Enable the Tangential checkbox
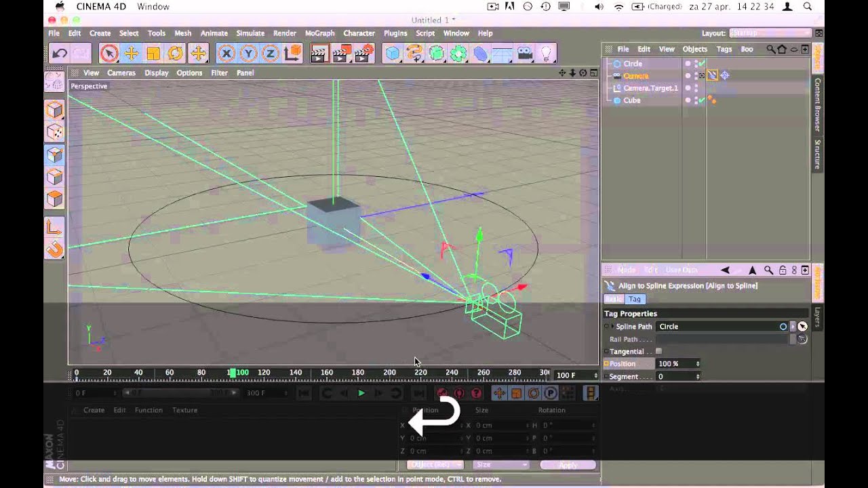 pyautogui.click(x=658, y=351)
